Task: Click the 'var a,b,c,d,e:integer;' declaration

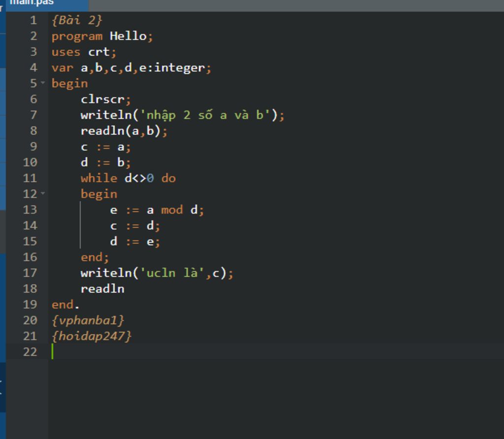Action: coord(131,67)
